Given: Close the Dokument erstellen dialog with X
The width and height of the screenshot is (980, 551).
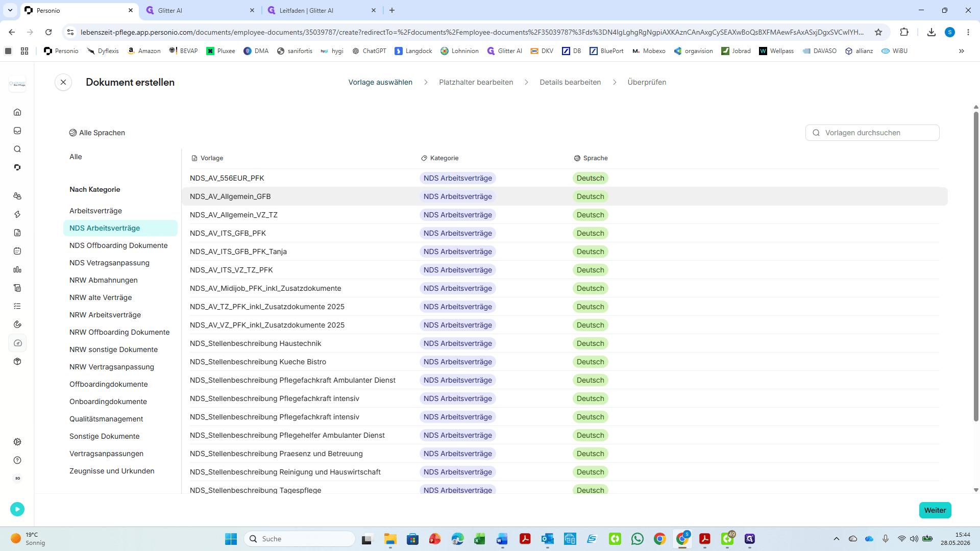Looking at the screenshot, I should point(63,82).
